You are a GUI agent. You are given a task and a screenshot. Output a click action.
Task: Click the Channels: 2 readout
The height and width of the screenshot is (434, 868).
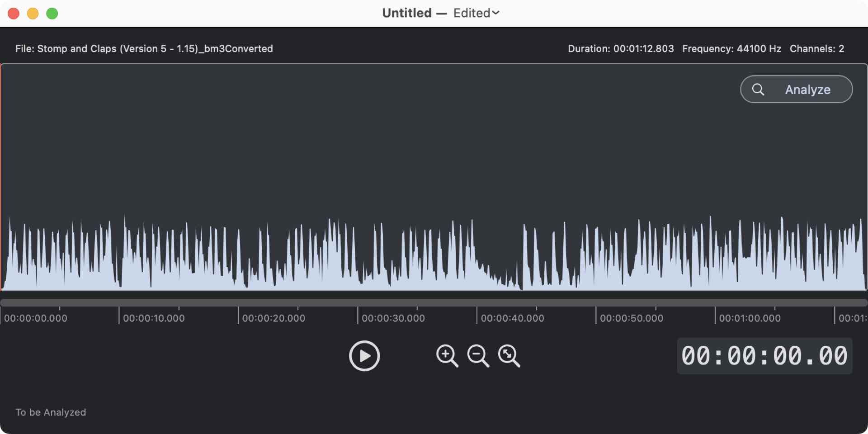tap(817, 49)
